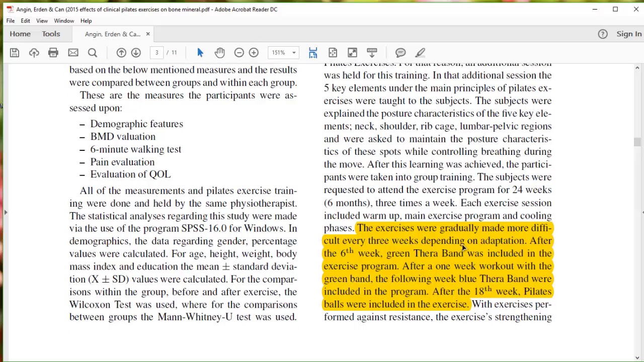Add a comment sticky note icon

(400, 53)
